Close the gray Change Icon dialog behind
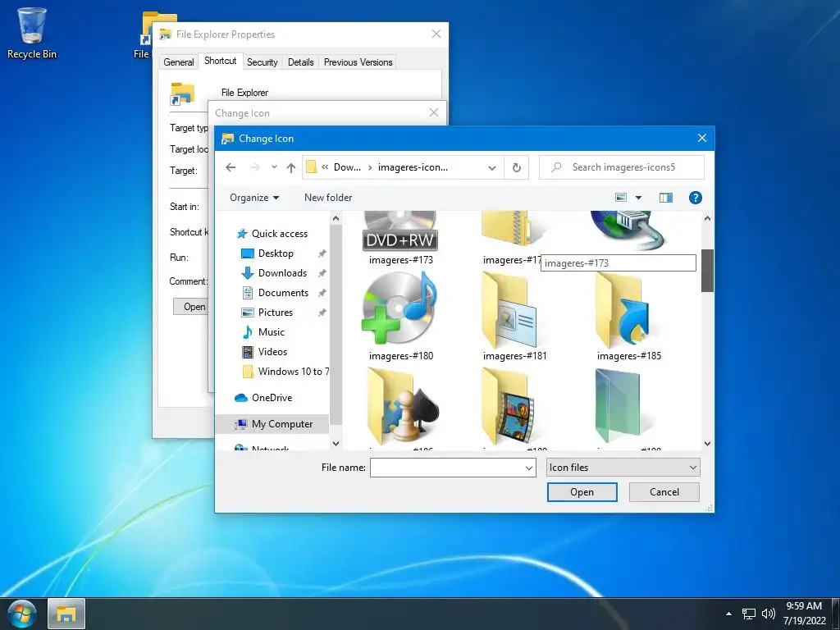This screenshot has height=630, width=840. tap(434, 112)
